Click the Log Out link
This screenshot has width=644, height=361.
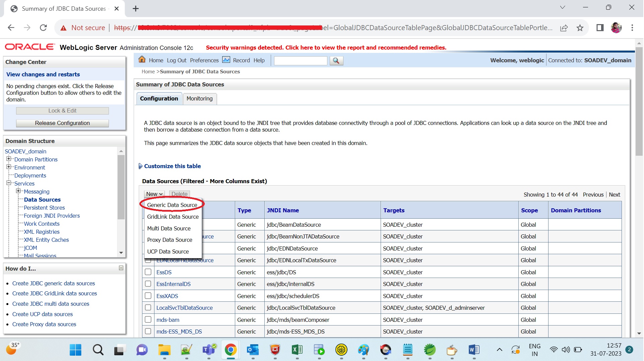177,61
